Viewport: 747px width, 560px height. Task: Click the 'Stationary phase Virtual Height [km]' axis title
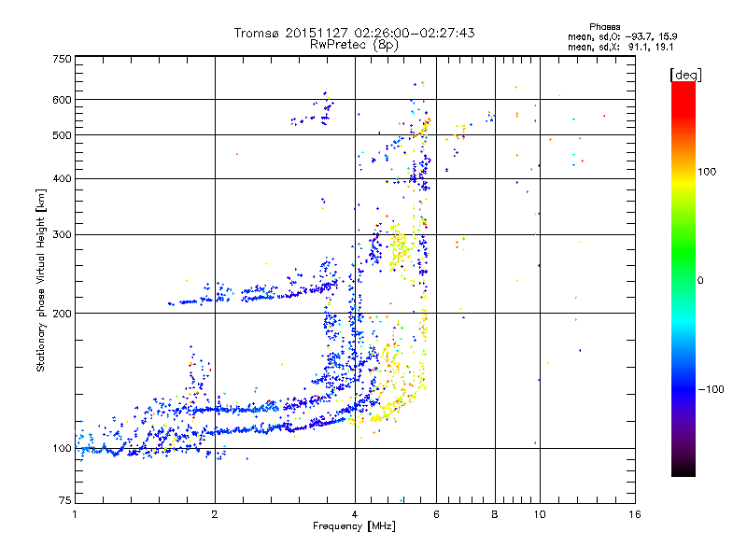(41, 281)
